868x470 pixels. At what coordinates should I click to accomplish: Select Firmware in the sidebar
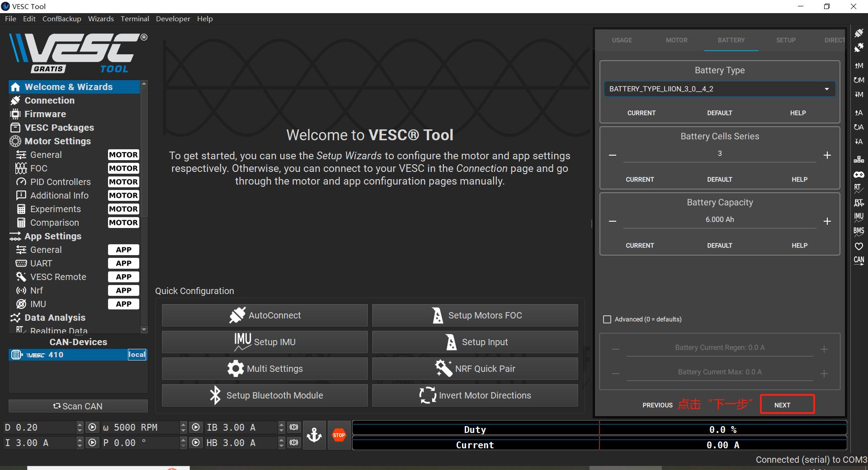pyautogui.click(x=74, y=114)
